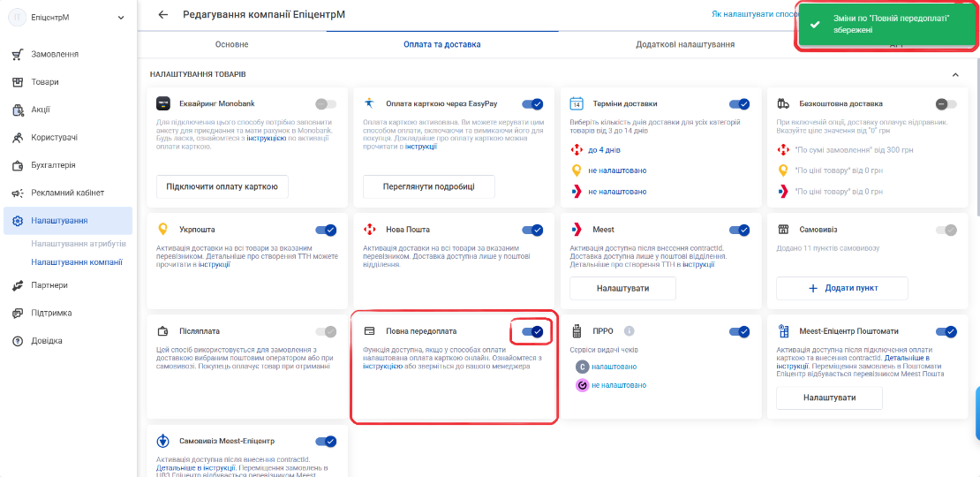This screenshot has width=980, height=477.
Task: Click 'Додано 11 пунктів самовивозу' text
Action: coord(827,249)
